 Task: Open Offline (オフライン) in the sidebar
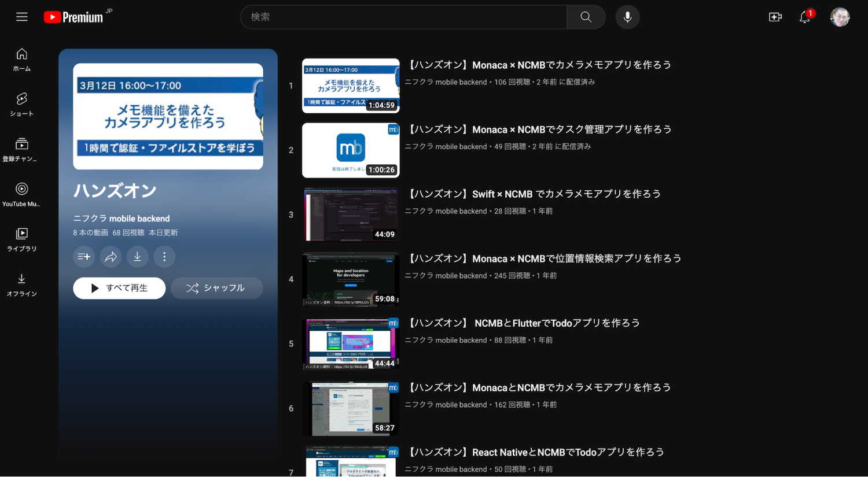(x=22, y=285)
